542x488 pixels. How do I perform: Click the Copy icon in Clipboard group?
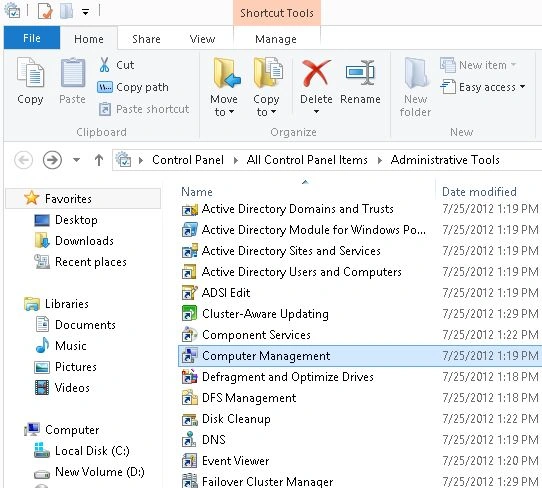click(30, 72)
